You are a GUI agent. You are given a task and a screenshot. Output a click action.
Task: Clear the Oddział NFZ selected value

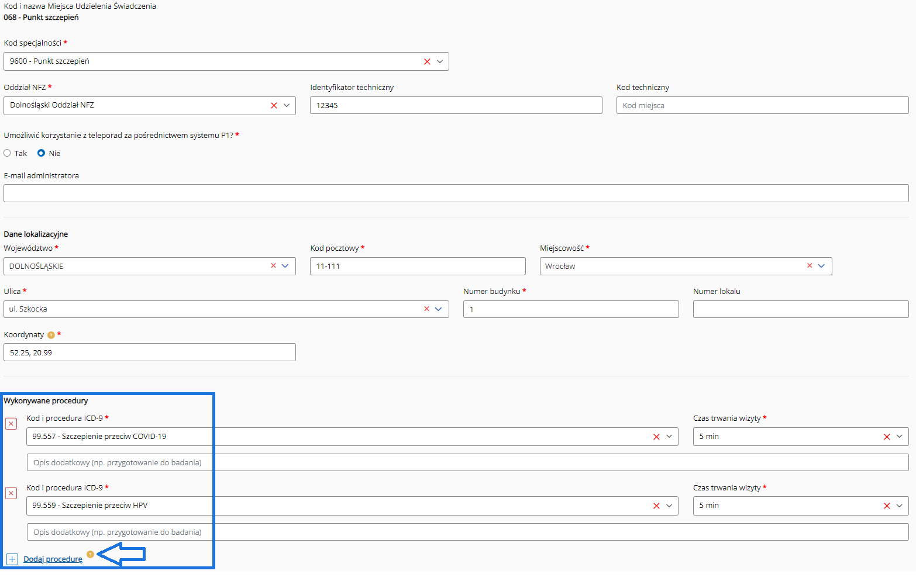tap(274, 106)
